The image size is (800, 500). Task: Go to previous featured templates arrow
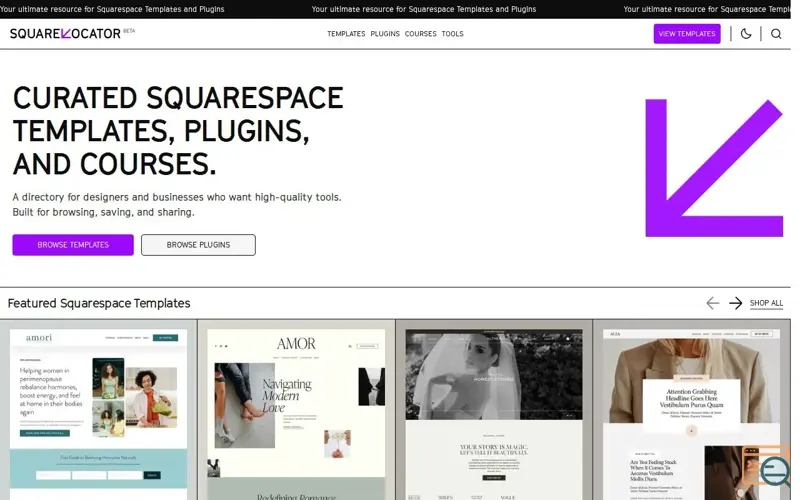coord(713,303)
